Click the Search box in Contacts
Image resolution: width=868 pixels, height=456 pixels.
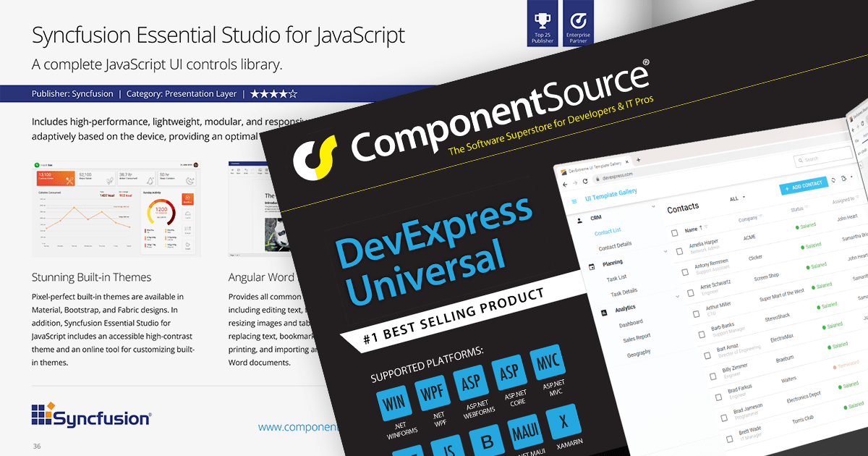[x=822, y=158]
